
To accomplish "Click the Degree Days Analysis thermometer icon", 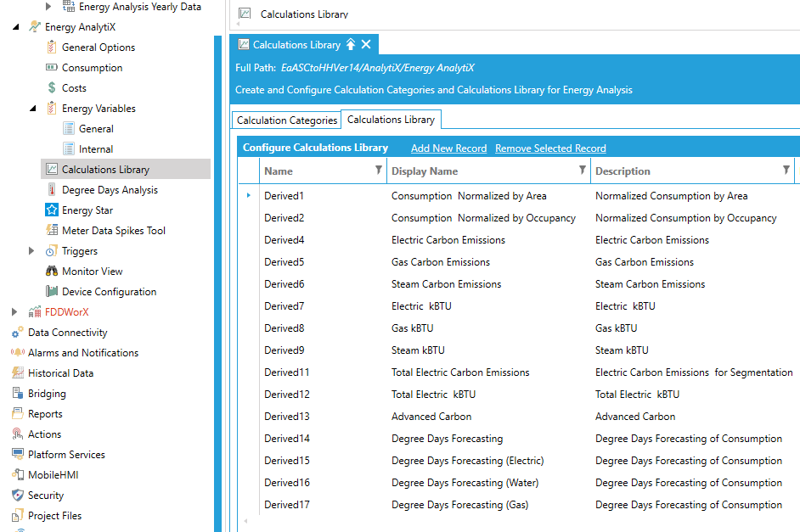I will pyautogui.click(x=52, y=190).
